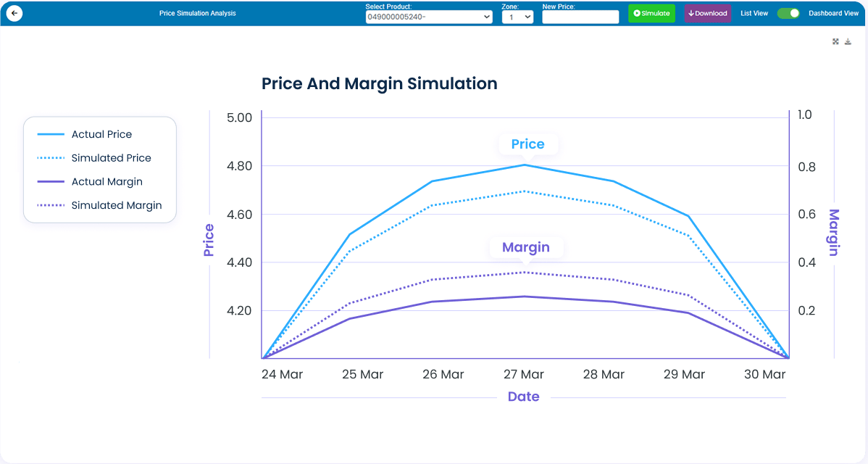Viewport: 868px width, 464px height.
Task: Open the Zone dropdown
Action: 517,16
